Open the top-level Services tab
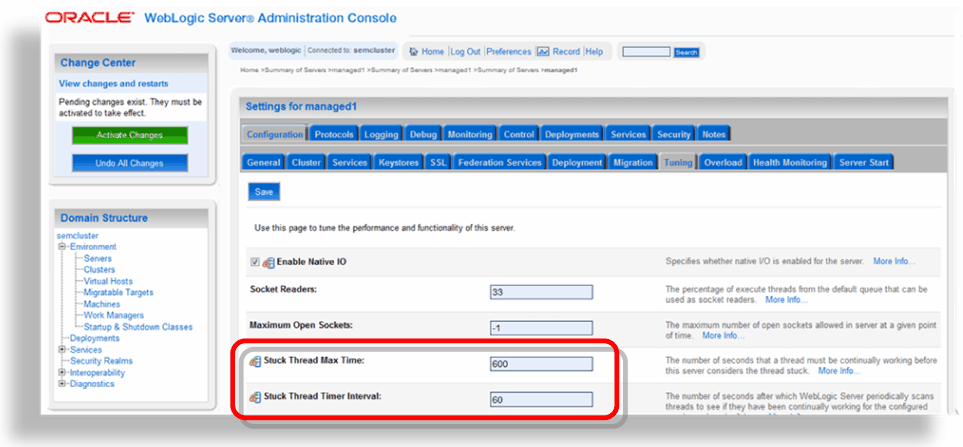The width and height of the screenshot is (963, 447). [628, 134]
